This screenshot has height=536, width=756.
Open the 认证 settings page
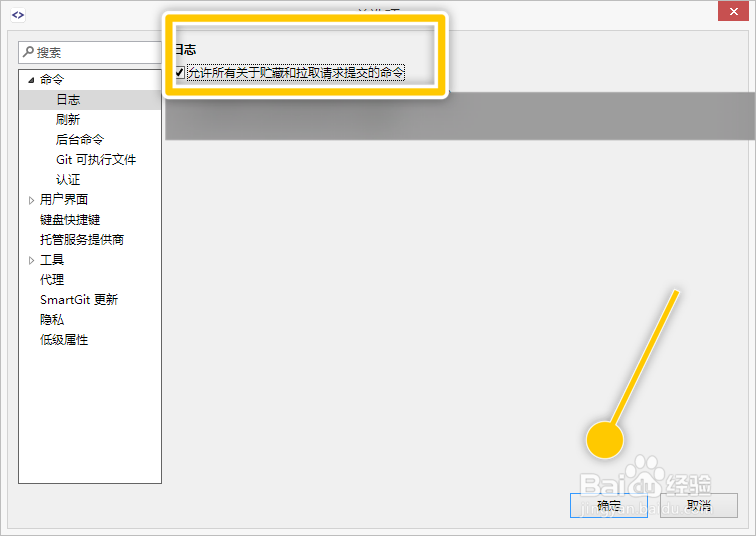coord(68,180)
